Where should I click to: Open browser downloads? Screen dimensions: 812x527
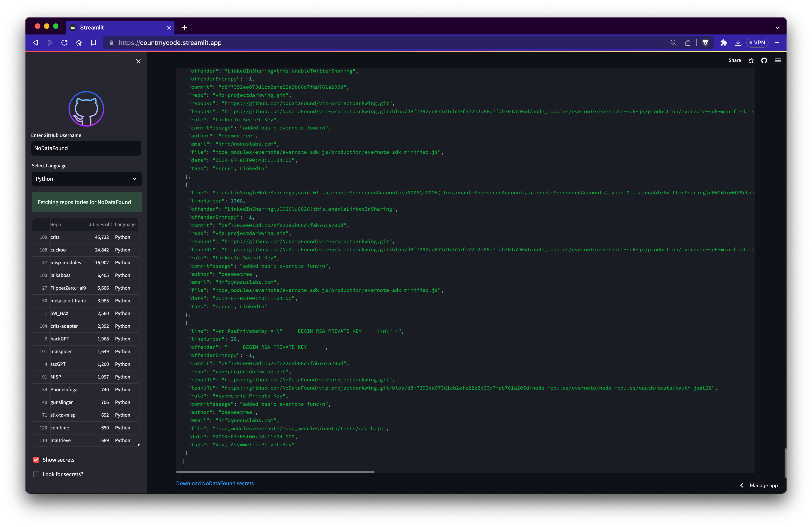tap(738, 43)
